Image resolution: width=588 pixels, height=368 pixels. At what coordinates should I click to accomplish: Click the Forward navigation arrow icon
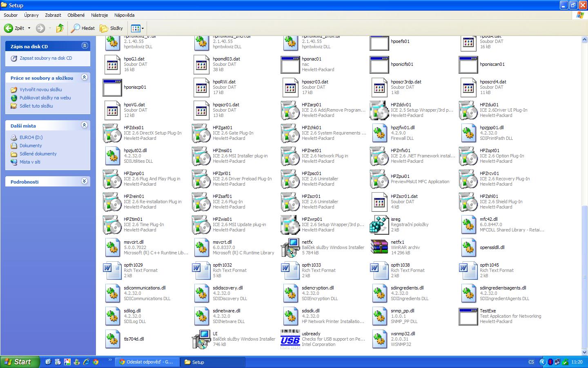[40, 28]
